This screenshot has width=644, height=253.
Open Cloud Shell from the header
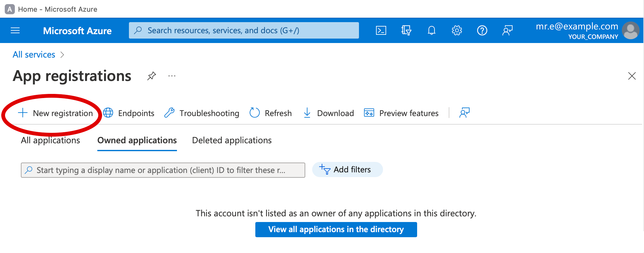(x=381, y=30)
